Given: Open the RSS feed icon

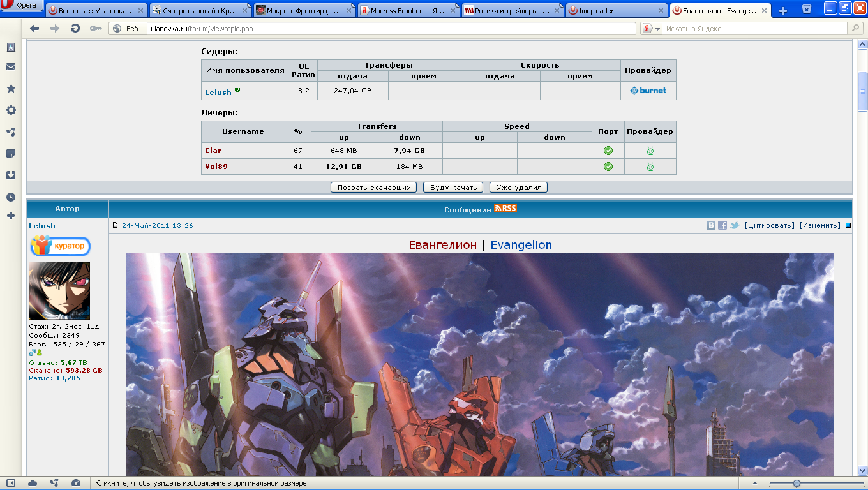Looking at the screenshot, I should (505, 209).
